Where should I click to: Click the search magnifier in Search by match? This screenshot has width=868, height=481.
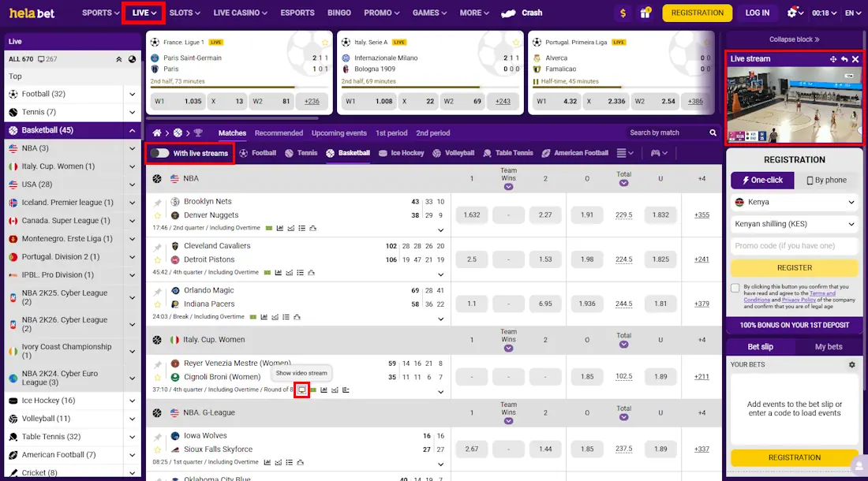[711, 132]
